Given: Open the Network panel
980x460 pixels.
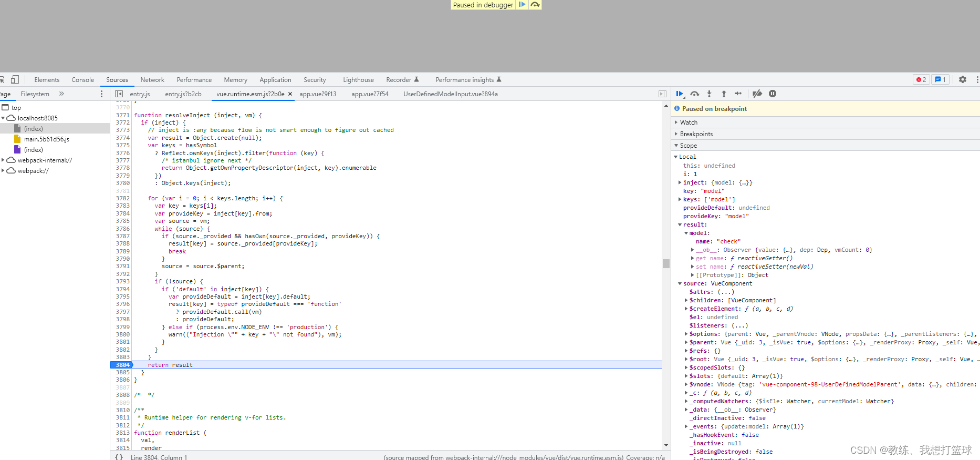Looking at the screenshot, I should (x=152, y=80).
